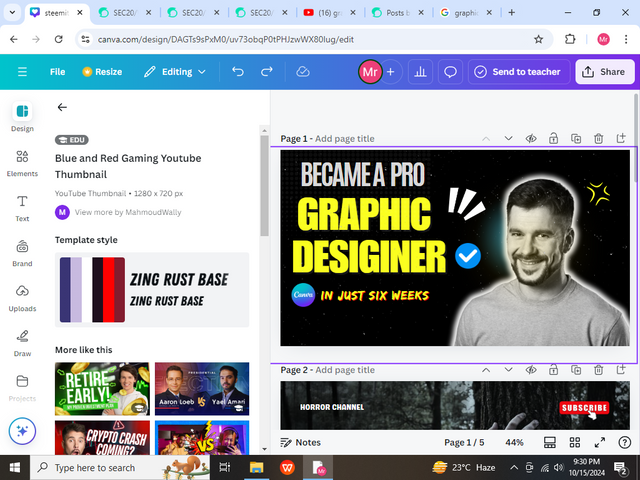The width and height of the screenshot is (640, 480).
Task: Launch the Magic assistant sparkle button
Action: [x=22, y=431]
